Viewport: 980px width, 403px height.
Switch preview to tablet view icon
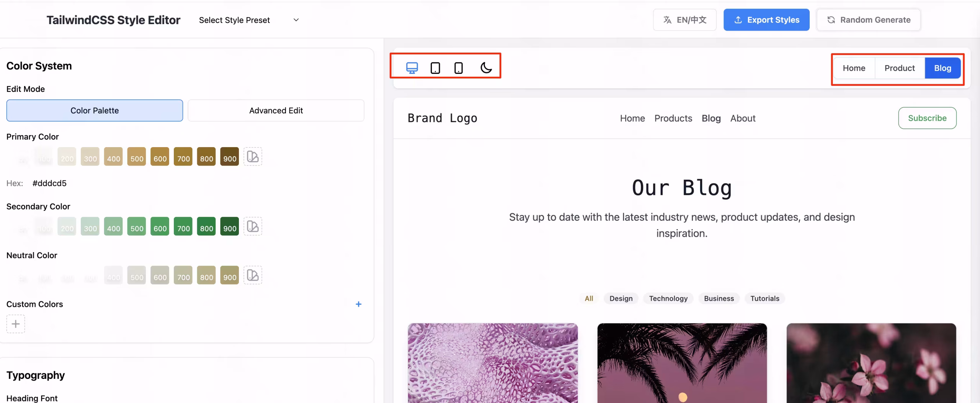pos(435,68)
